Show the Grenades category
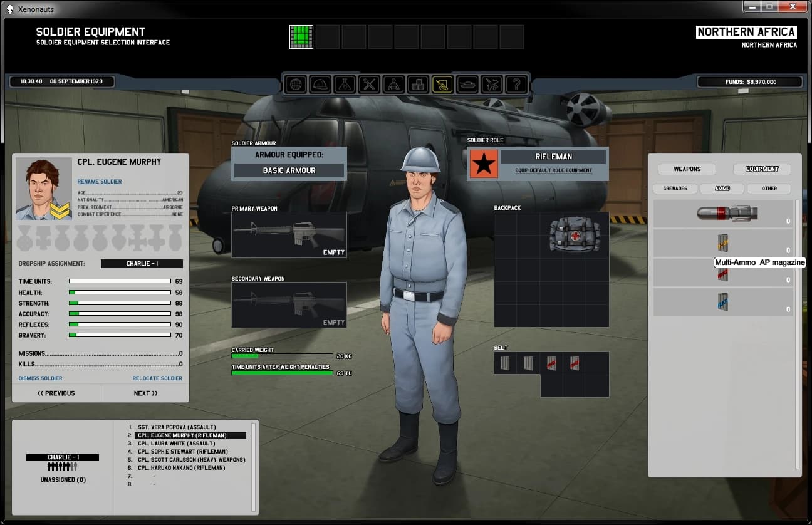The width and height of the screenshot is (812, 525). pyautogui.click(x=675, y=189)
